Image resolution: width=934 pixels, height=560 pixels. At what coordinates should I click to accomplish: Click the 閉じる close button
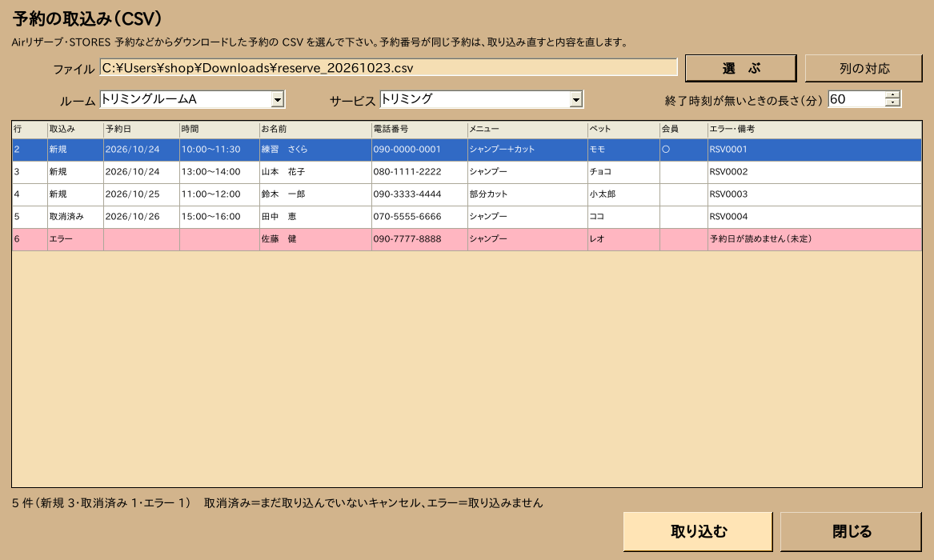(852, 531)
